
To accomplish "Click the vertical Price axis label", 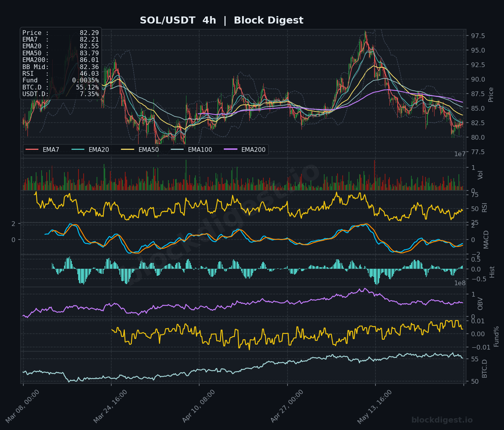I will [x=491, y=95].
